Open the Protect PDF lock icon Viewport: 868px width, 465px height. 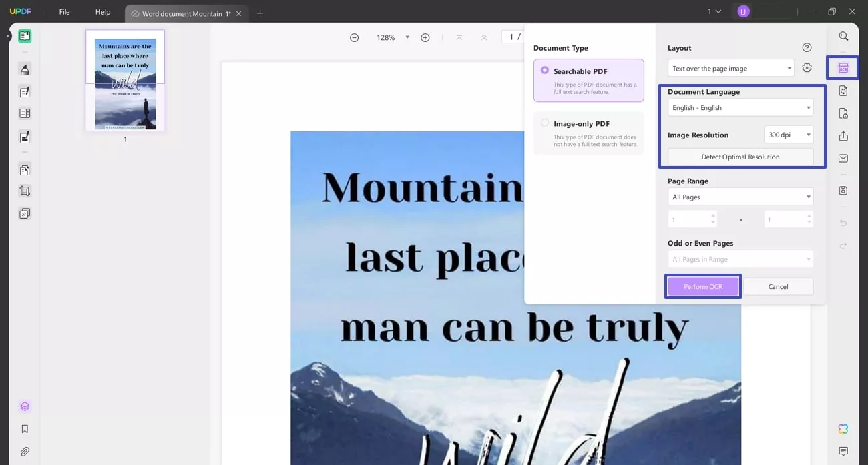pyautogui.click(x=843, y=113)
